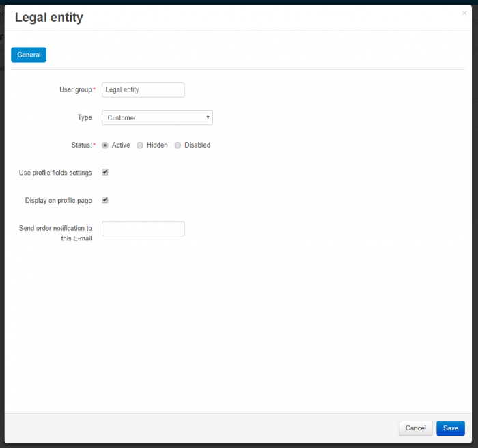The image size is (478, 448).
Task: Click the "Legal entity" dialog title
Action: [48, 18]
